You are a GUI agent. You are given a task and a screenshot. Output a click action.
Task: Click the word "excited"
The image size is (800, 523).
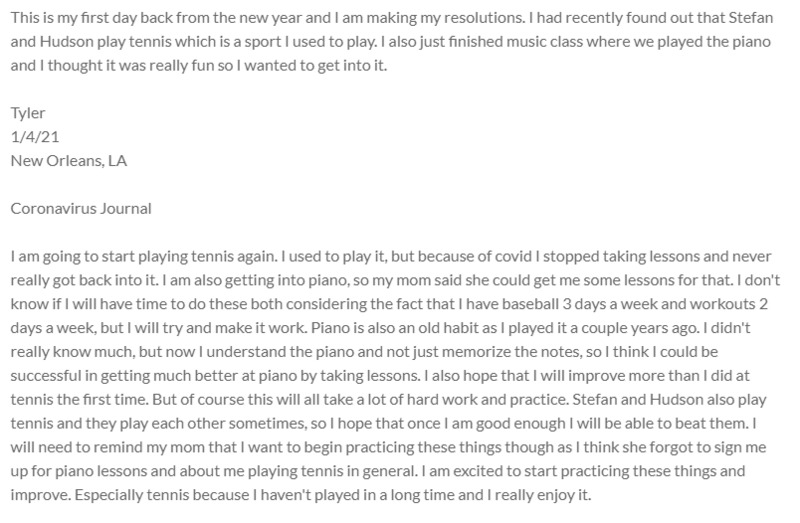[x=570, y=473]
